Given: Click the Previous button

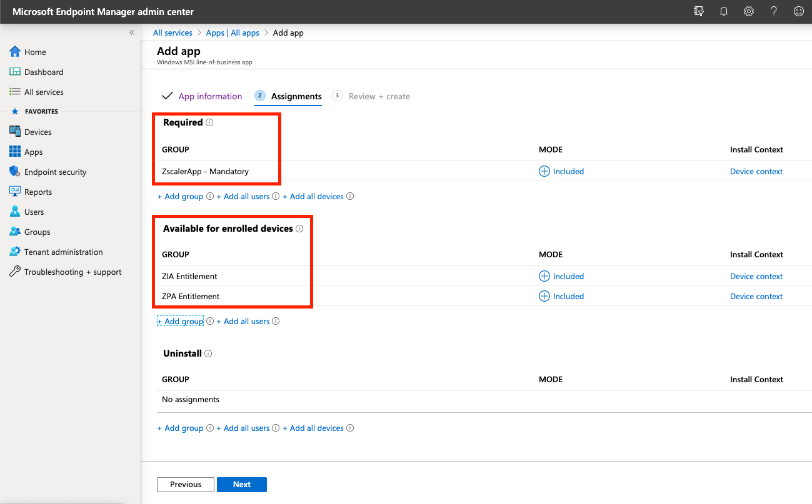Looking at the screenshot, I should click(x=186, y=484).
